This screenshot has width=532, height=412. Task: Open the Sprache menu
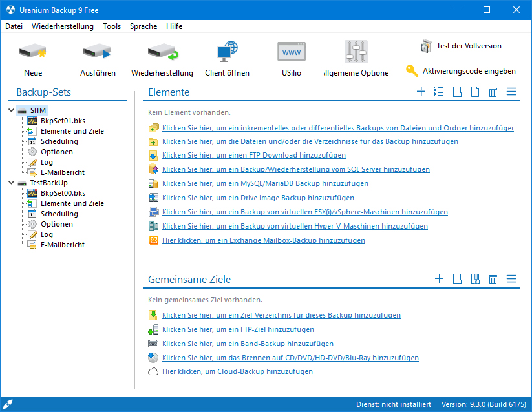click(x=143, y=26)
